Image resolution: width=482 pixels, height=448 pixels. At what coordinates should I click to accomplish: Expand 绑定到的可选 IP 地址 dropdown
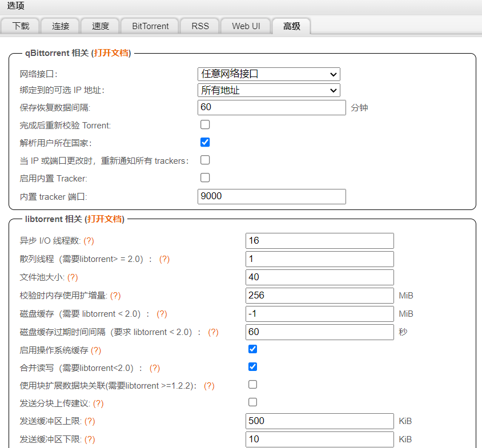268,90
